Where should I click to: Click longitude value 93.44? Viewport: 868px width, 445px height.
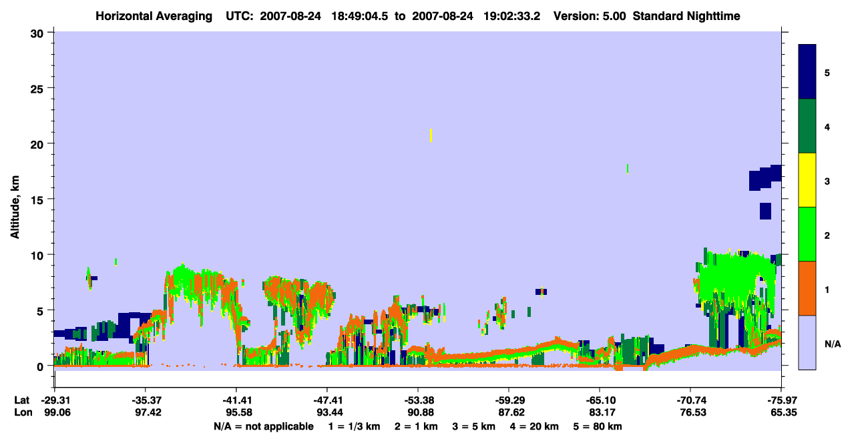[x=329, y=413]
